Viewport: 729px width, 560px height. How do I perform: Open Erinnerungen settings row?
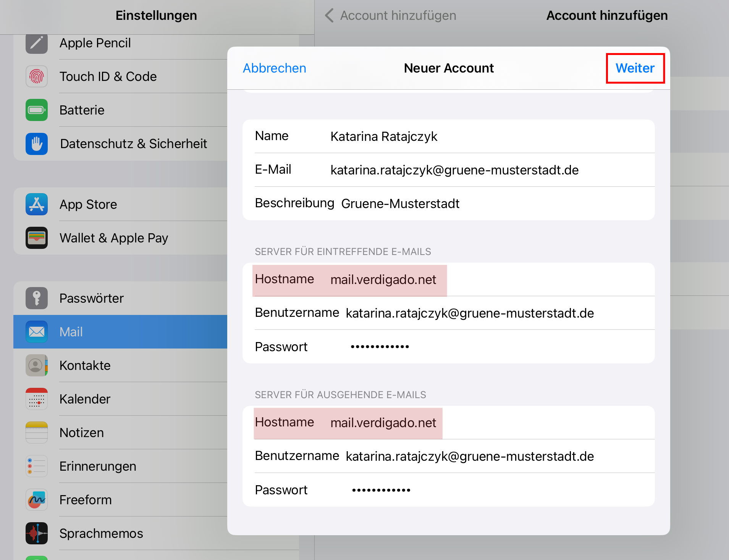click(x=120, y=466)
